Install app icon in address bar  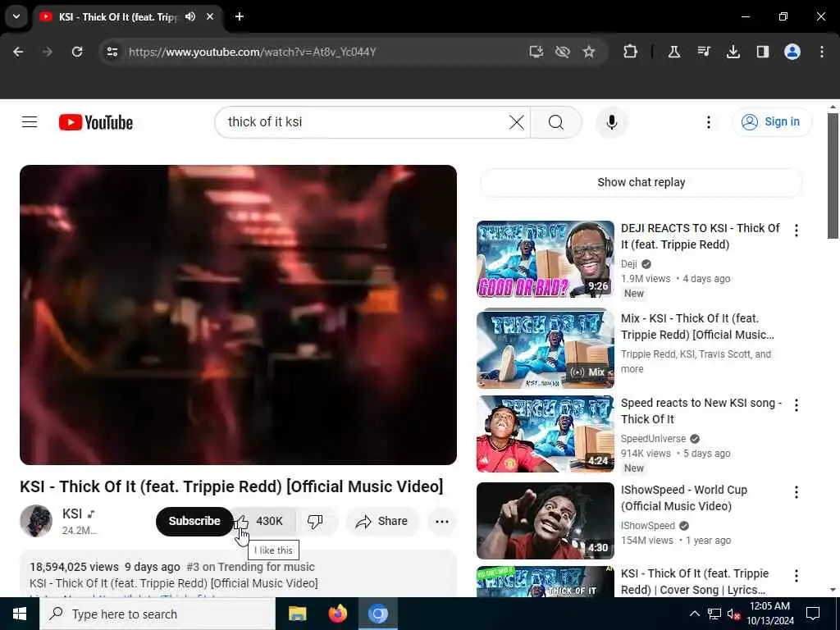tap(536, 52)
